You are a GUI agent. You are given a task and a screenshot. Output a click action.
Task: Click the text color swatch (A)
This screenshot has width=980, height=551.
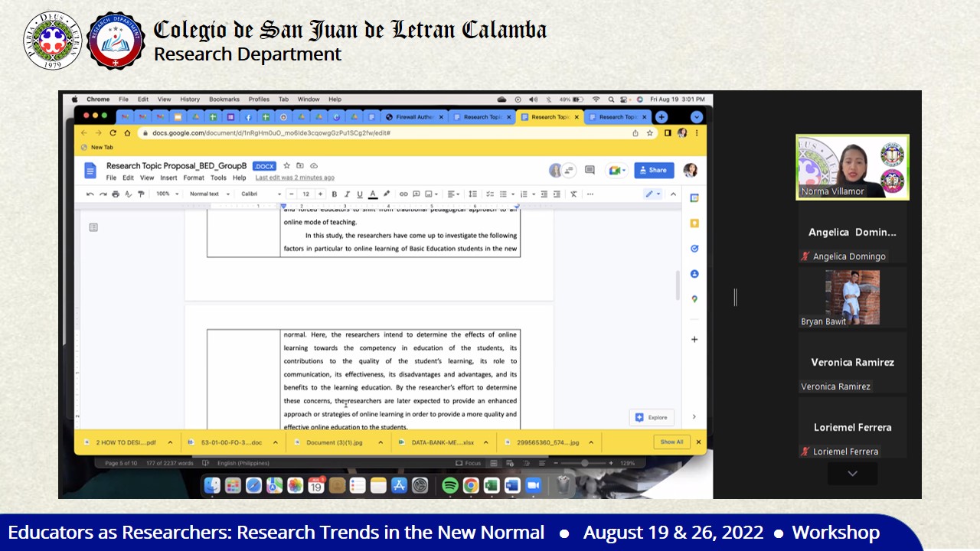[x=373, y=194]
